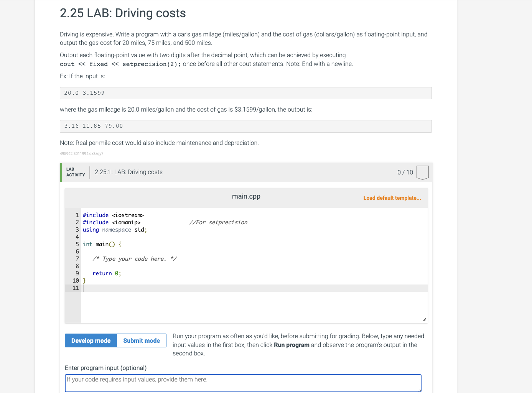Image resolution: width=532 pixels, height=393 pixels.
Task: Click the return 0; statement in editor
Action: [x=106, y=273]
